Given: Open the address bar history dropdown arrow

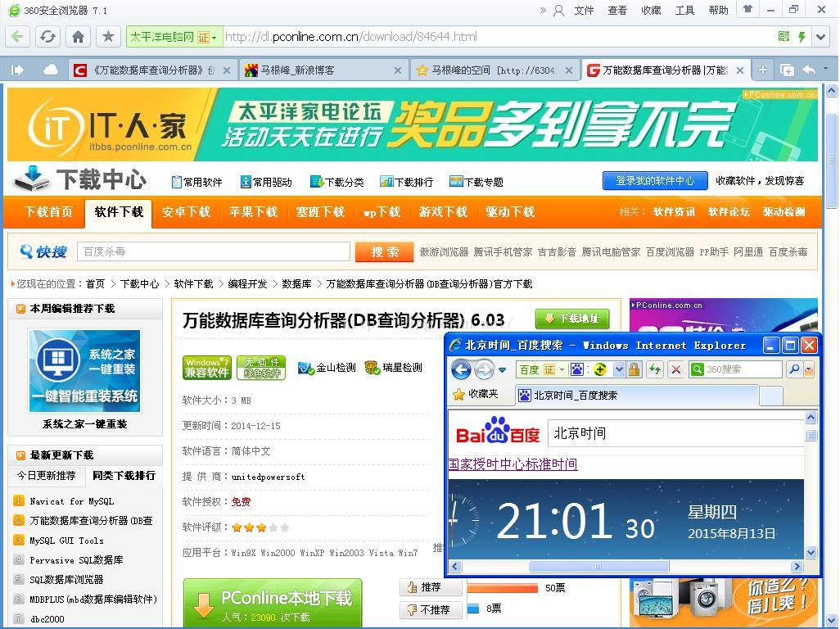Looking at the screenshot, I should tap(820, 37).
